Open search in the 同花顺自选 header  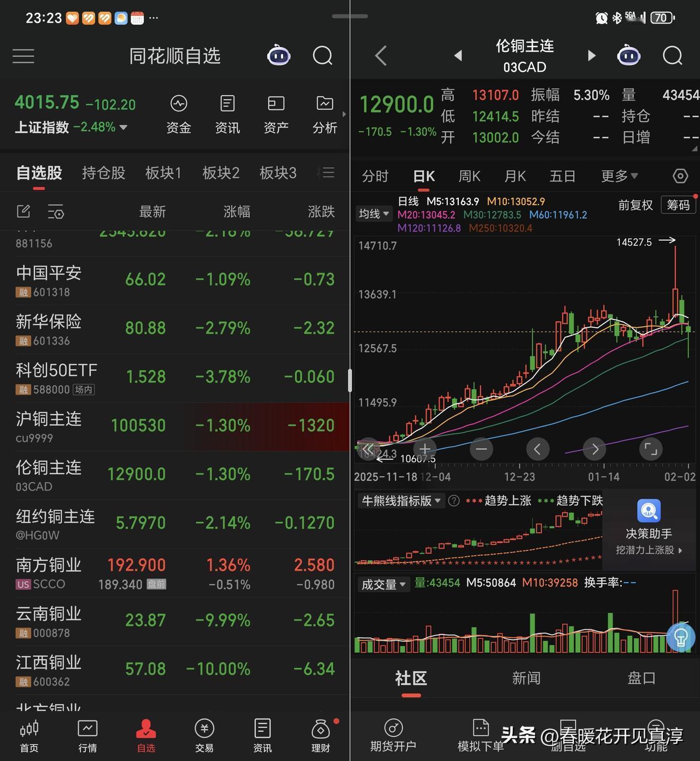[323, 56]
